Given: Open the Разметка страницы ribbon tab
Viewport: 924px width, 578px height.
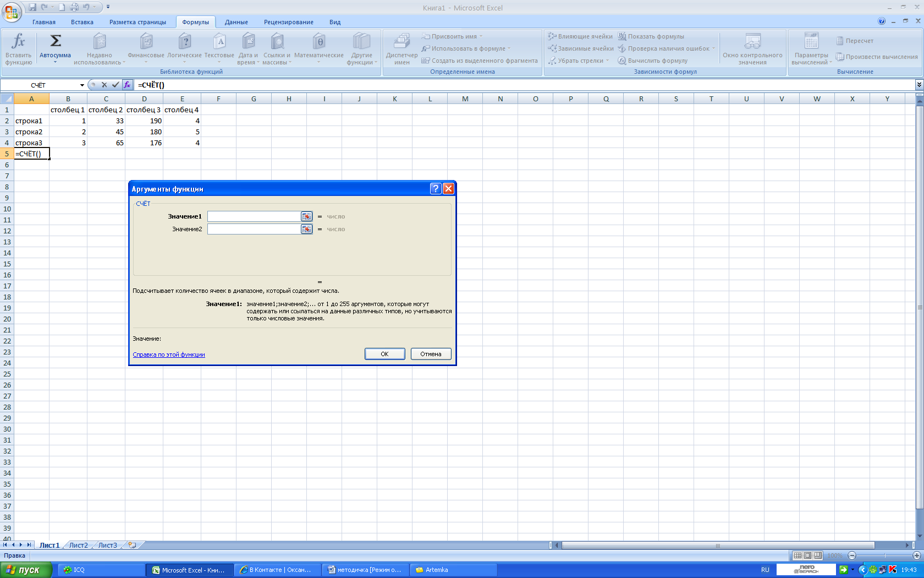Looking at the screenshot, I should (137, 22).
